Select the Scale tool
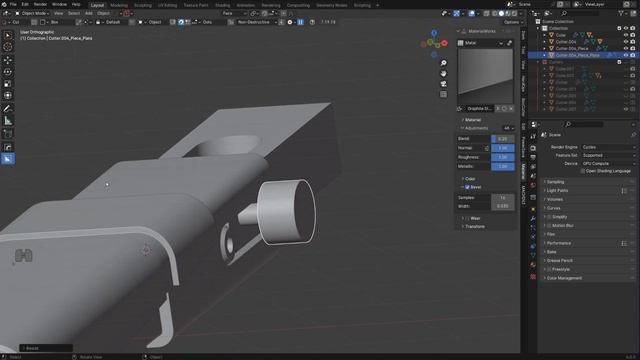 pos(7,84)
